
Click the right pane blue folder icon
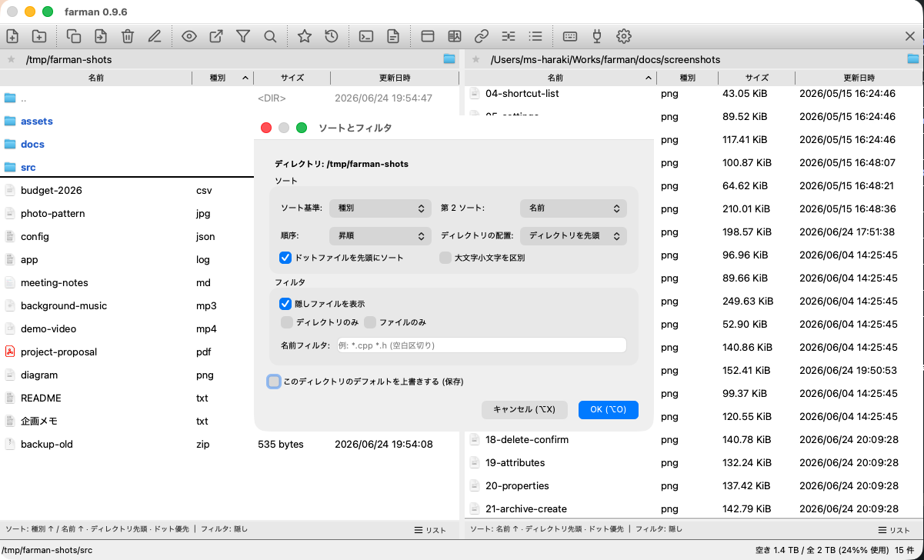tap(913, 59)
